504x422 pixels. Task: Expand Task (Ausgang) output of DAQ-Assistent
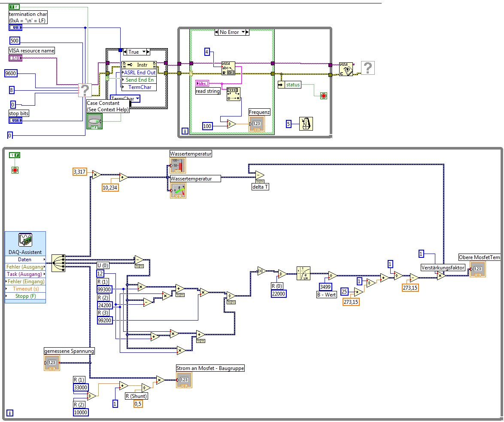[x=25, y=274]
